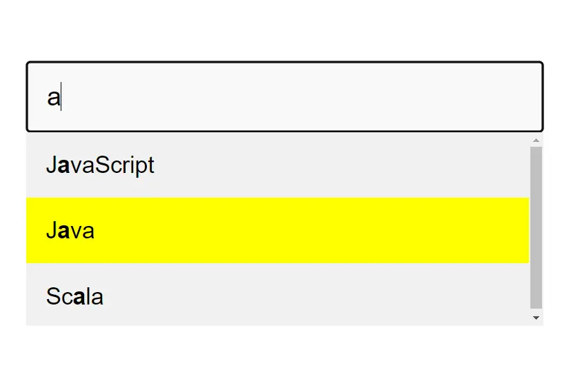Pick Scala from the suggestion list
The height and width of the screenshot is (392, 571).
(x=74, y=297)
